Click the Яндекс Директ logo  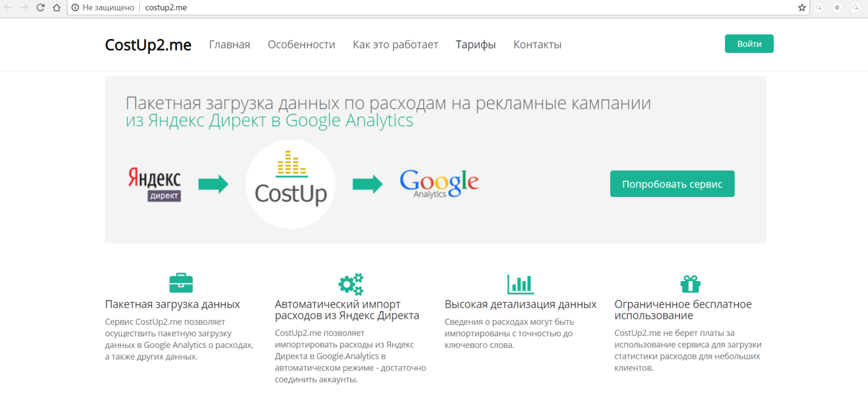point(154,184)
